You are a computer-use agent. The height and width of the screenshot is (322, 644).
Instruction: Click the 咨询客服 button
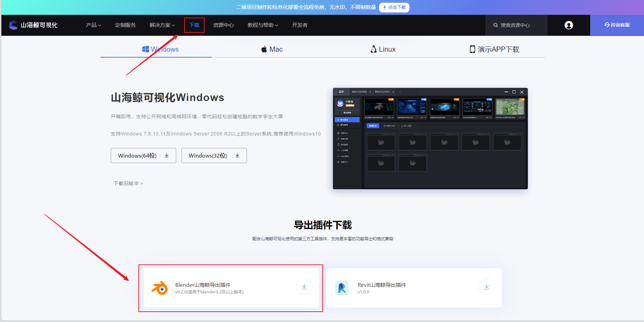[617, 25]
